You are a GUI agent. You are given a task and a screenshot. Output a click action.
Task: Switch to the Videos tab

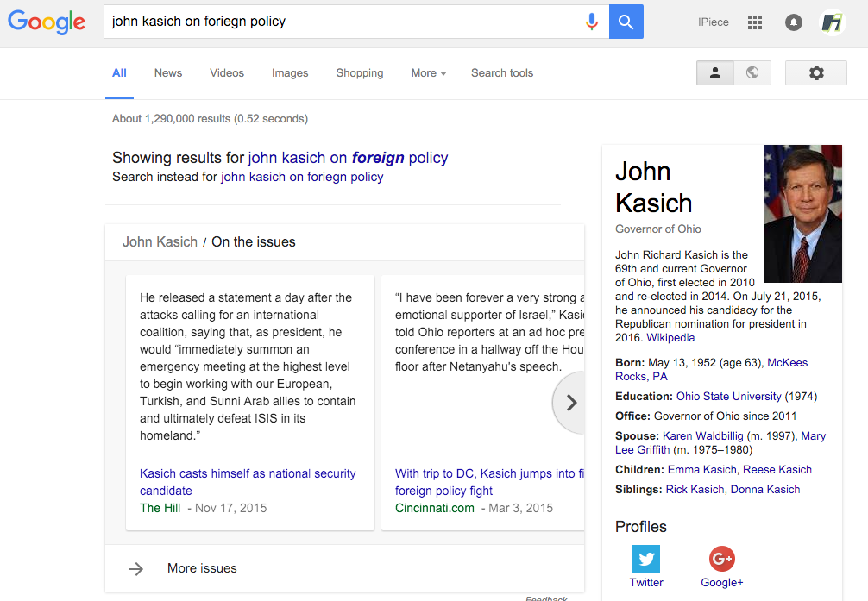coord(226,73)
